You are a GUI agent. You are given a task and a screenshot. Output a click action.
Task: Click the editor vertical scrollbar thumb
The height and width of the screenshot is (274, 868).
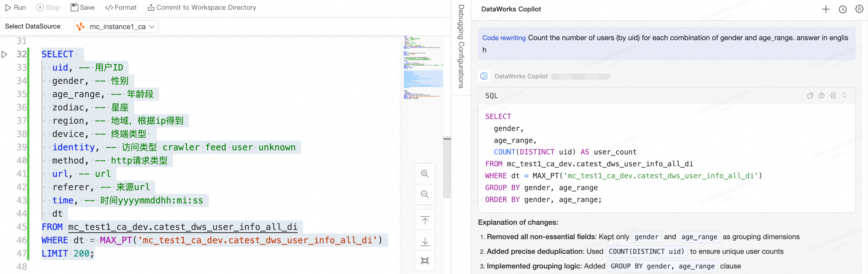coord(447,168)
